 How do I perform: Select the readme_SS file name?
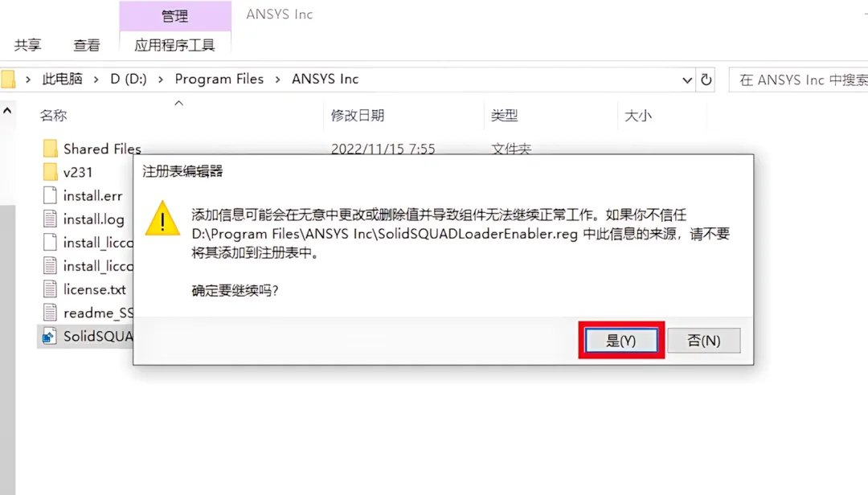coord(98,313)
